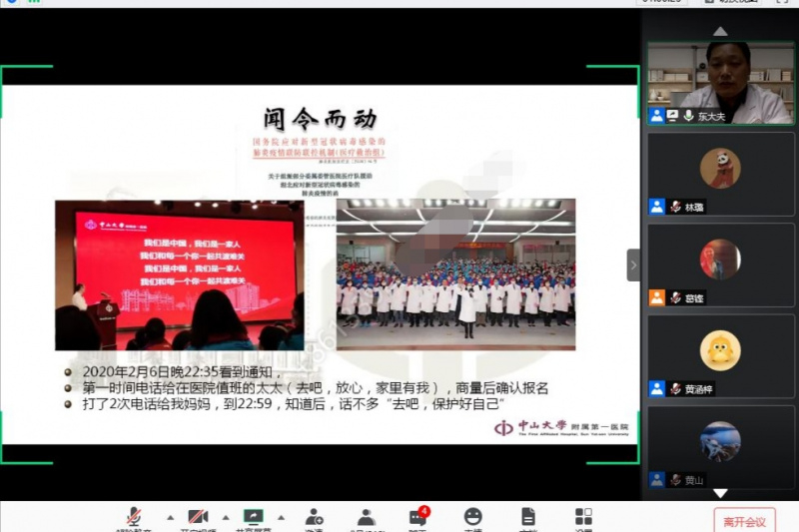Open the invite participants icon
799x532 pixels.
point(314,517)
